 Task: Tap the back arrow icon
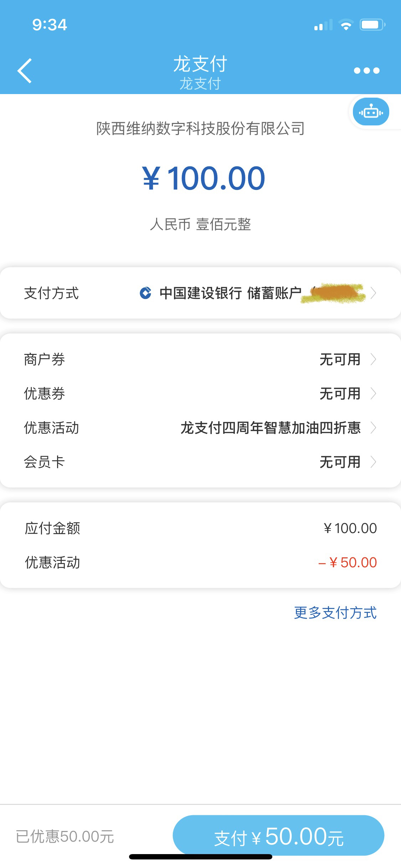pos(25,71)
